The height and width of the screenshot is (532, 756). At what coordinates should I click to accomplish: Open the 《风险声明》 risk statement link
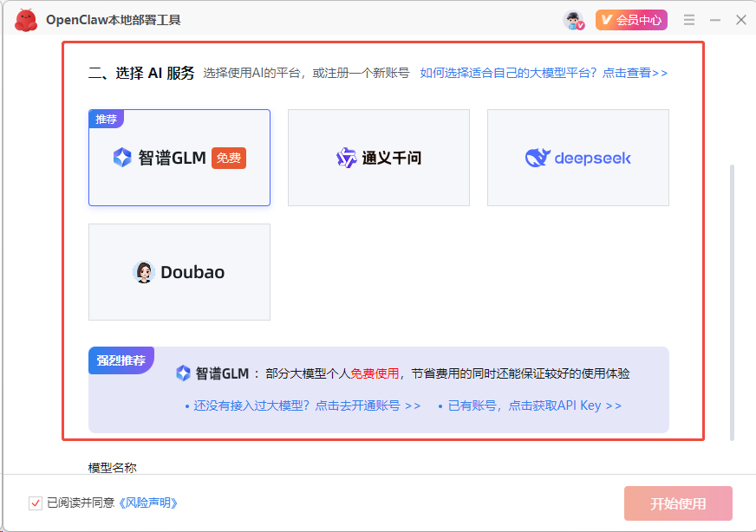click(149, 503)
